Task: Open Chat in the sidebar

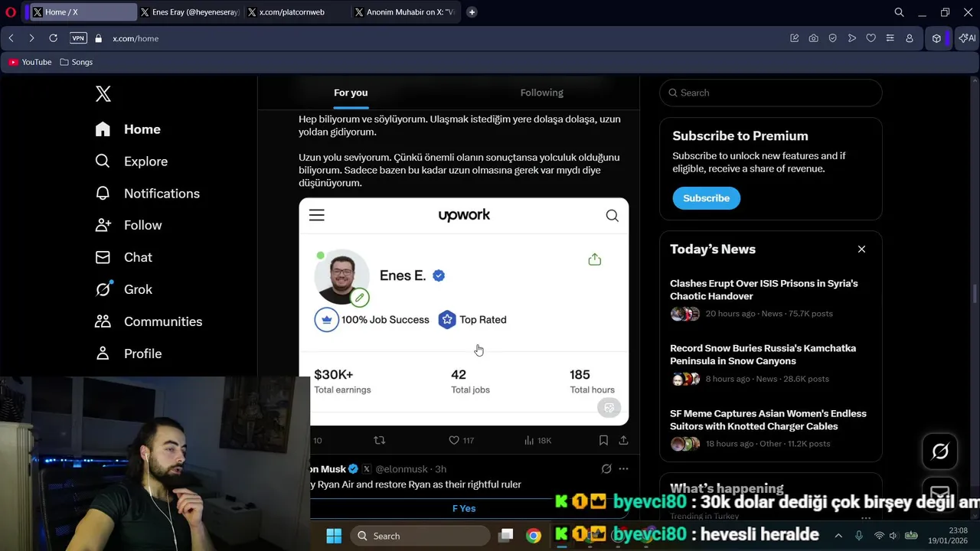Action: pyautogui.click(x=123, y=257)
